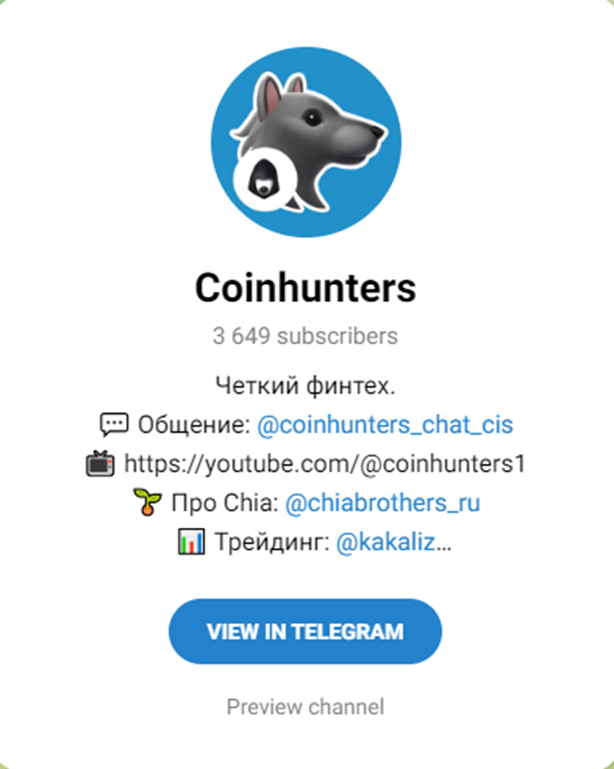Click the VIEW IN TELEGRAM button
Screen dimensions: 614x769
coord(305,631)
